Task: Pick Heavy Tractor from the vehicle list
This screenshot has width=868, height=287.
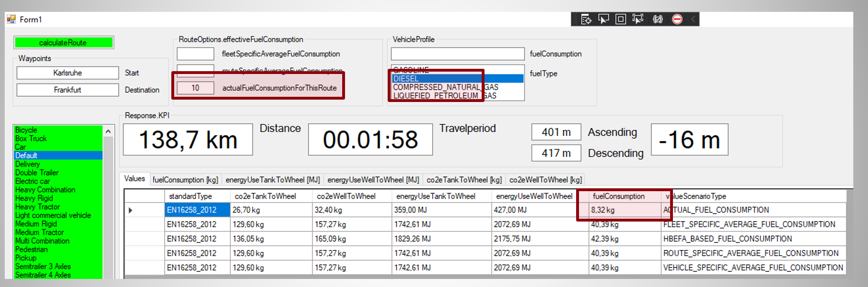Action: [37, 207]
